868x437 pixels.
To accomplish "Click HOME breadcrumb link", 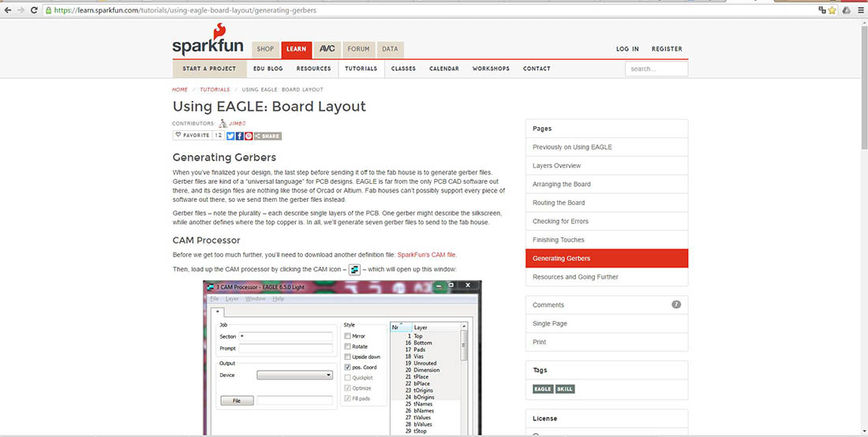I will [x=180, y=90].
